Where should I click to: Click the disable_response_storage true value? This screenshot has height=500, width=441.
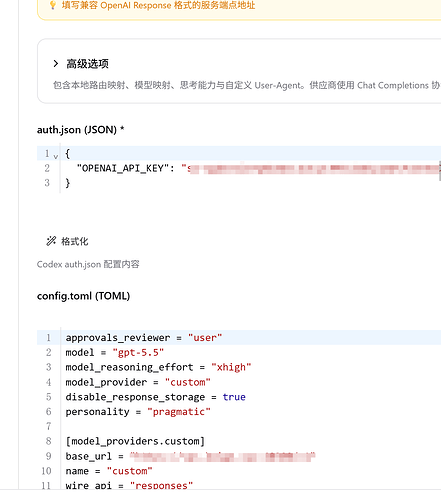pos(234,397)
